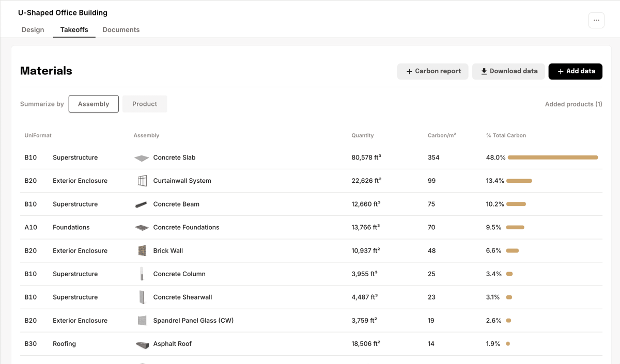The width and height of the screenshot is (620, 364).
Task: Select Spandrel Panel Glass (CW) name
Action: coord(193,320)
